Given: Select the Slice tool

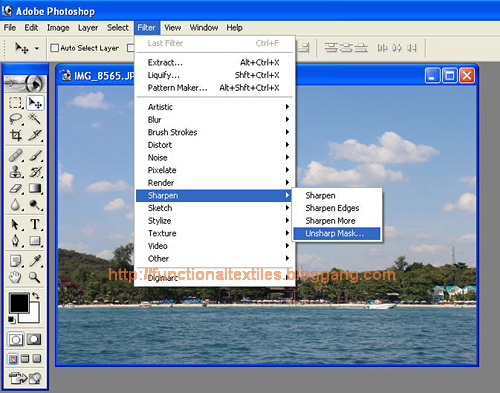Looking at the screenshot, I should 35,135.
